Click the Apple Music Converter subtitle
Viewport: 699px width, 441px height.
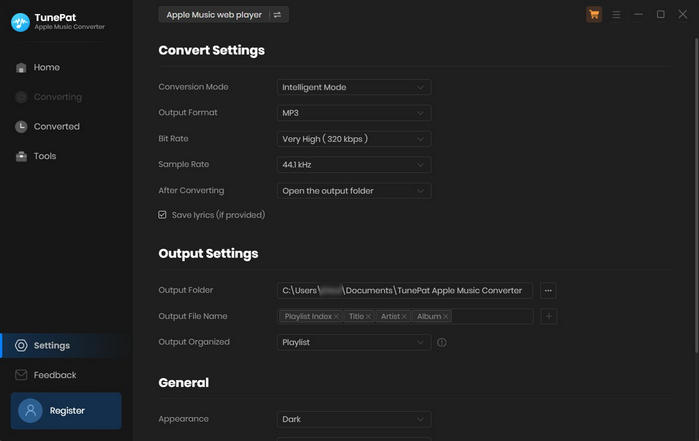(70, 27)
